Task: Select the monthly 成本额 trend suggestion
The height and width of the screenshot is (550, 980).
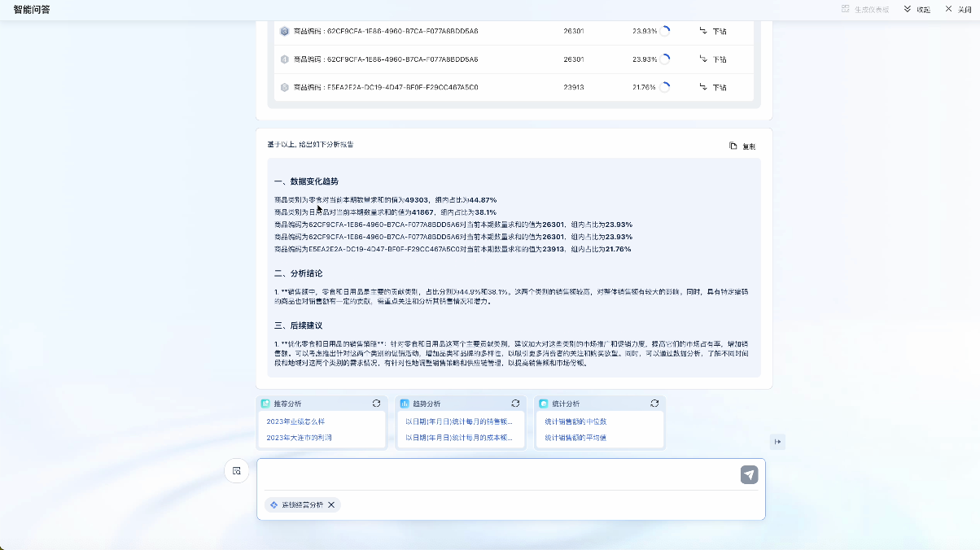Action: pyautogui.click(x=459, y=438)
